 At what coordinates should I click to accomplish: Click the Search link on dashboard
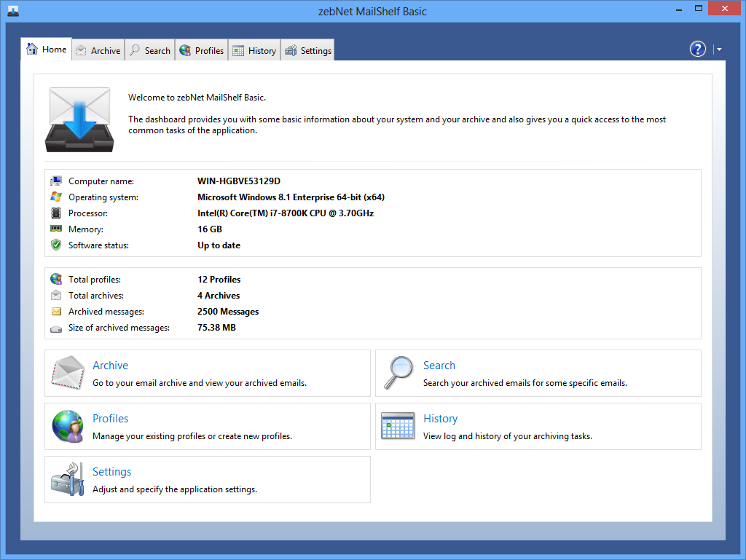439,366
